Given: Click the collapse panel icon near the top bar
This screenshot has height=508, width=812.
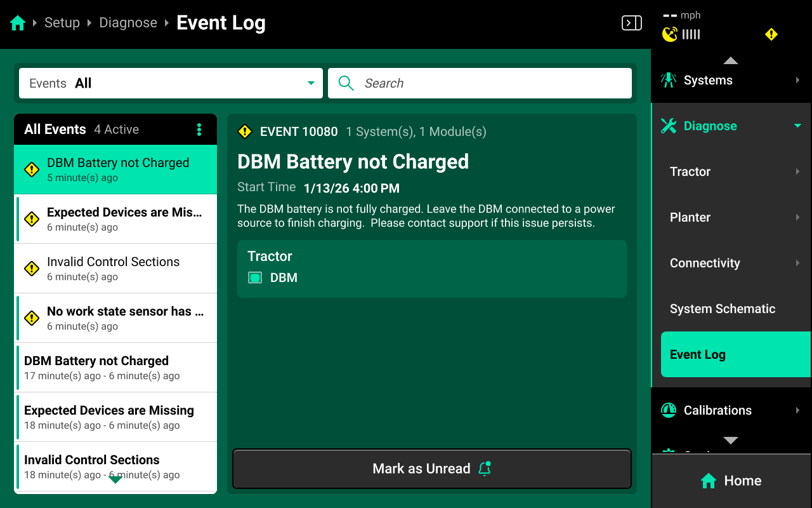Looking at the screenshot, I should tap(631, 22).
